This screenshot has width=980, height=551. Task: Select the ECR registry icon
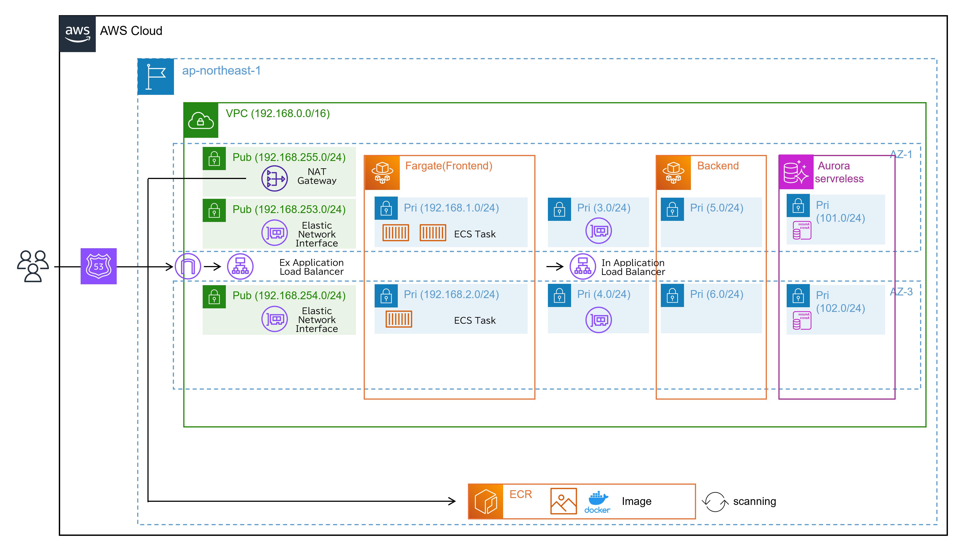[486, 501]
